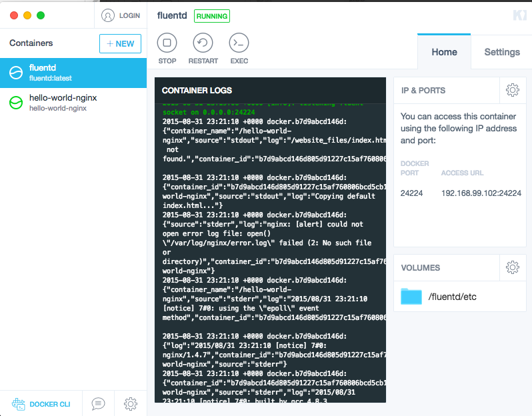Click the /fluentd/etc volume path
The height and width of the screenshot is (416, 532).
452,297
